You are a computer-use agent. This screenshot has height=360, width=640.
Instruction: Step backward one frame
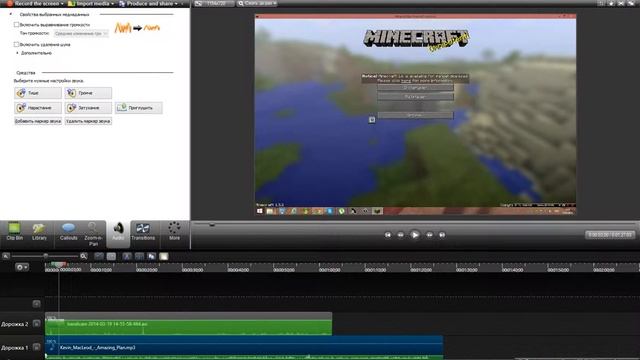coord(400,235)
